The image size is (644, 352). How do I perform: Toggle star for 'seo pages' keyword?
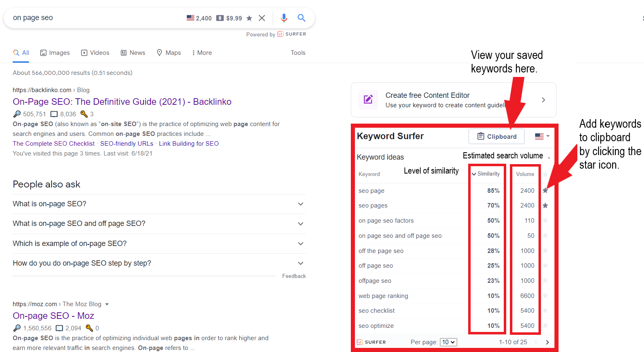tap(545, 205)
